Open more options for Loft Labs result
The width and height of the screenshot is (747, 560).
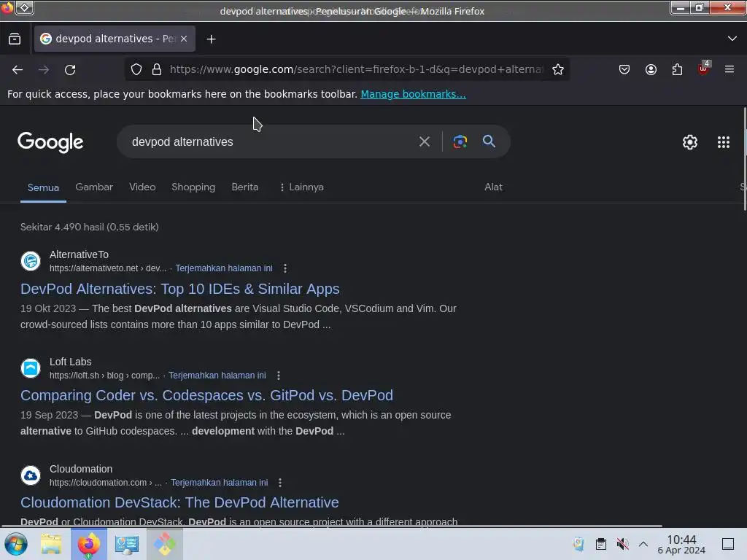click(278, 376)
